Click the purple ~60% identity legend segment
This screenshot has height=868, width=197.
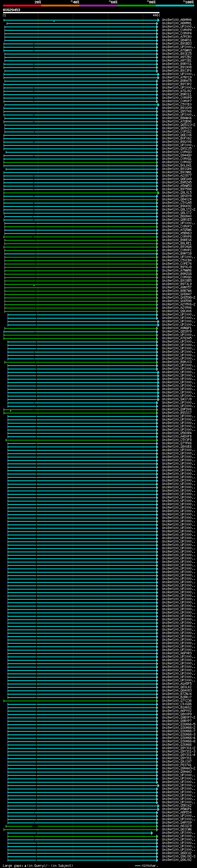click(99, 6)
